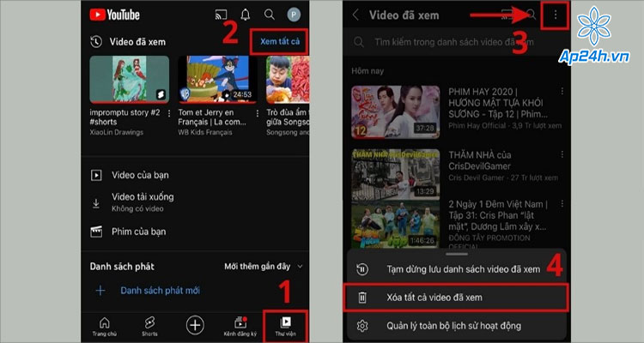Viewport: 644px width, 343px height.
Task: Tap 'THĂM NHÀ của CrisDevilGamer' title text
Action: tap(480, 160)
